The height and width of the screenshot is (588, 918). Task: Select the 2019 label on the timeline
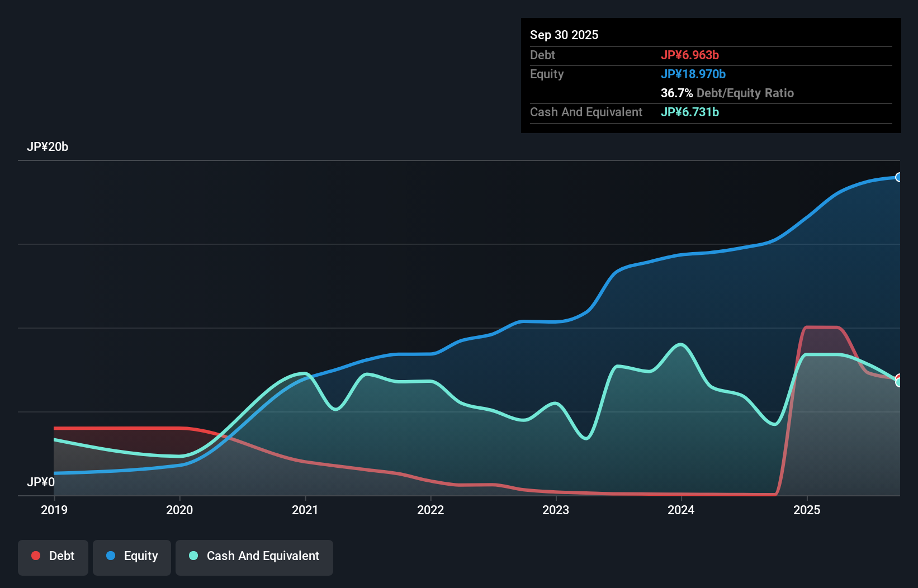(53, 510)
